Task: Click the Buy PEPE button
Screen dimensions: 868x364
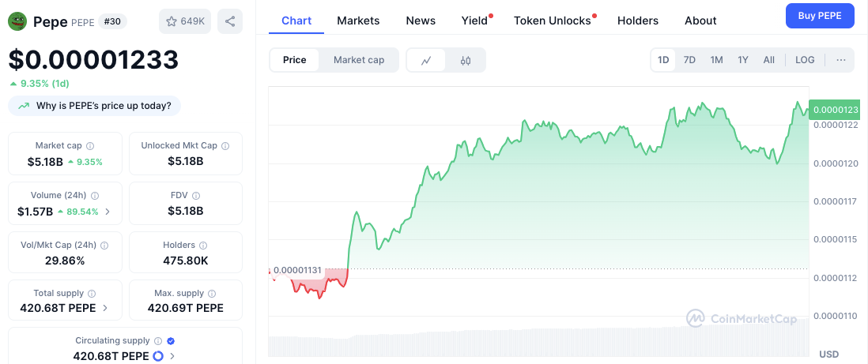Action: tap(820, 15)
